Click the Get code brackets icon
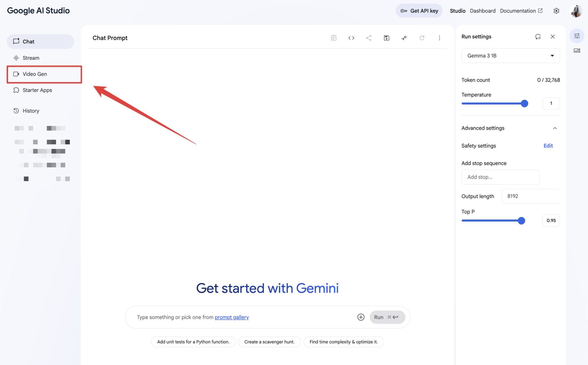This screenshot has height=365, width=588. [x=351, y=38]
